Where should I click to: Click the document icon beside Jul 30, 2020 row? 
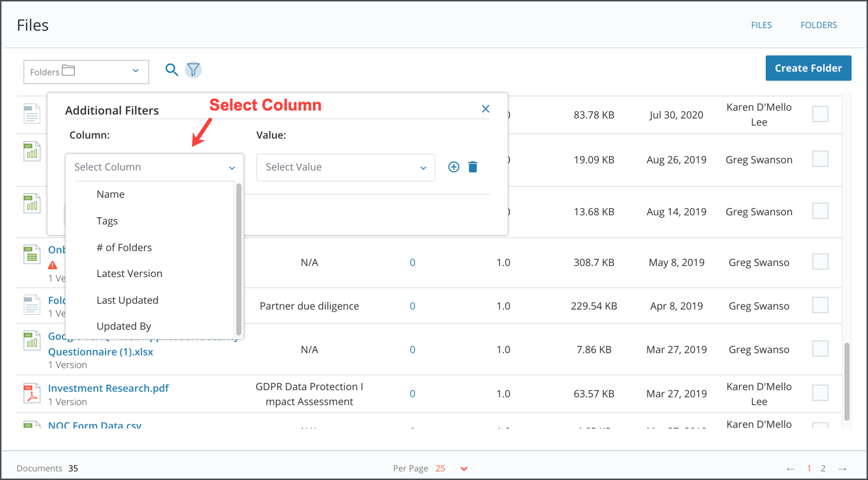[x=32, y=114]
